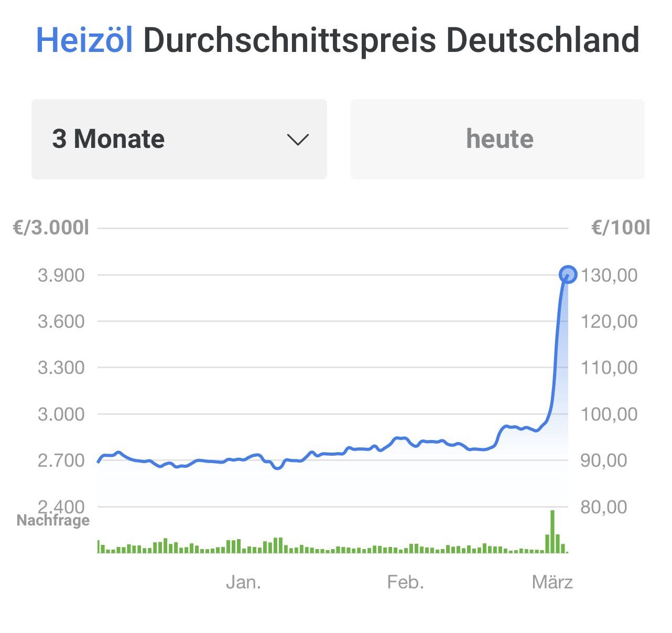Click the Nachfrage label

(x=53, y=520)
